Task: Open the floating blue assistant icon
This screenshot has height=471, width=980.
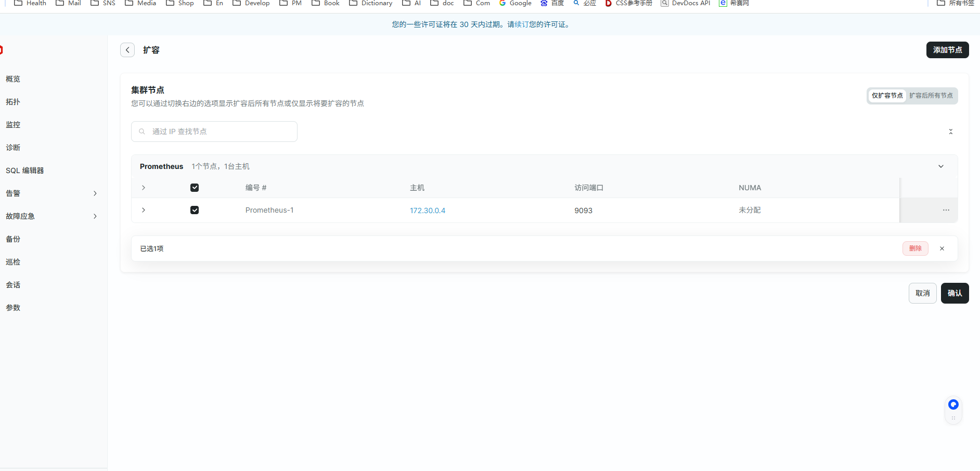Action: pos(953,404)
